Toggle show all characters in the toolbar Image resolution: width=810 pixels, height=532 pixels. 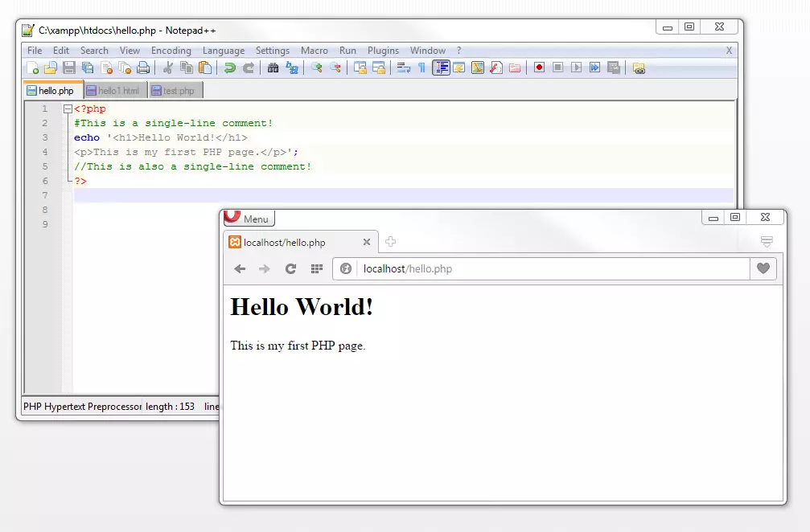[x=422, y=68]
